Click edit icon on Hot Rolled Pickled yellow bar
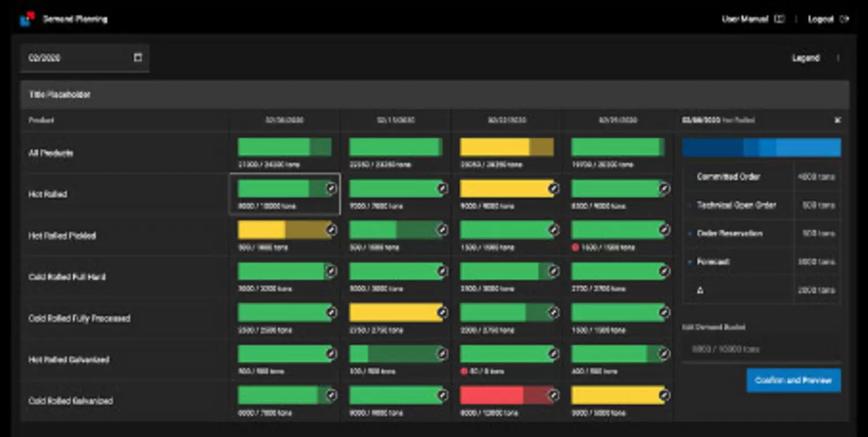 [330, 230]
